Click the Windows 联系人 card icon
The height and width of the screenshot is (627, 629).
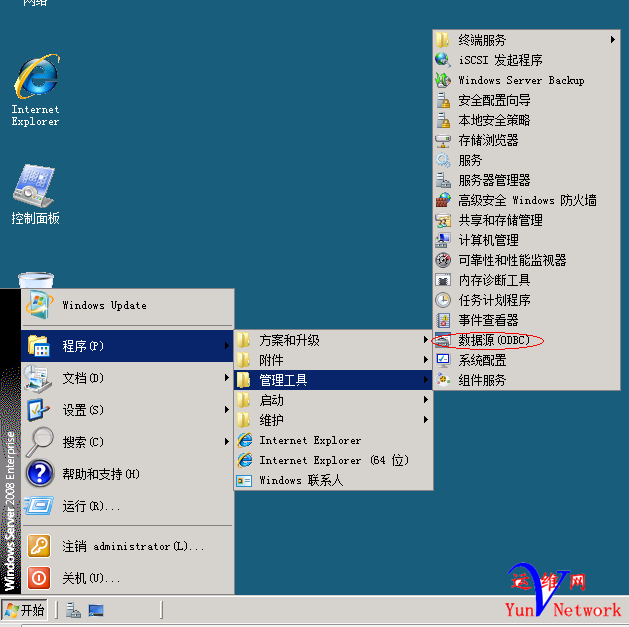(244, 480)
